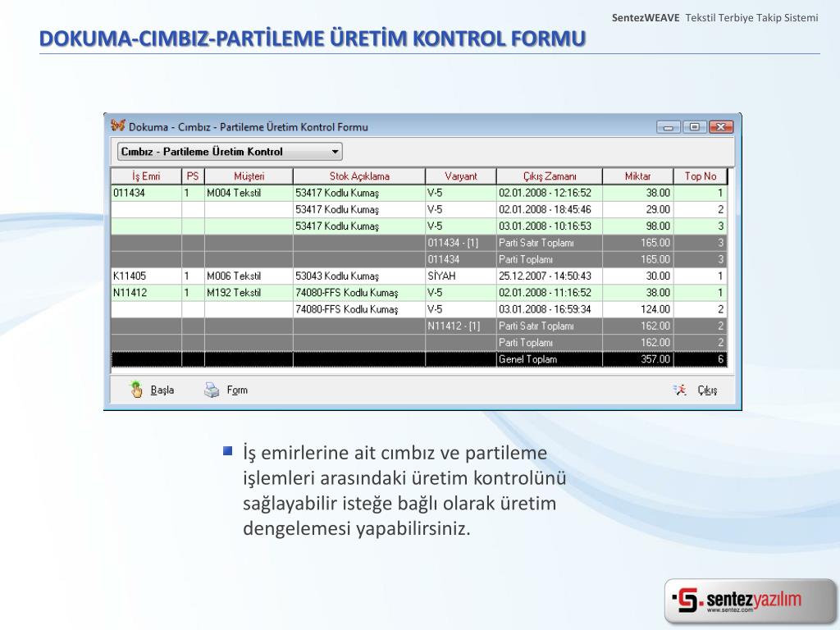
Task: Click time cell 03.01.2008 - 16:59:34
Action: click(x=550, y=309)
